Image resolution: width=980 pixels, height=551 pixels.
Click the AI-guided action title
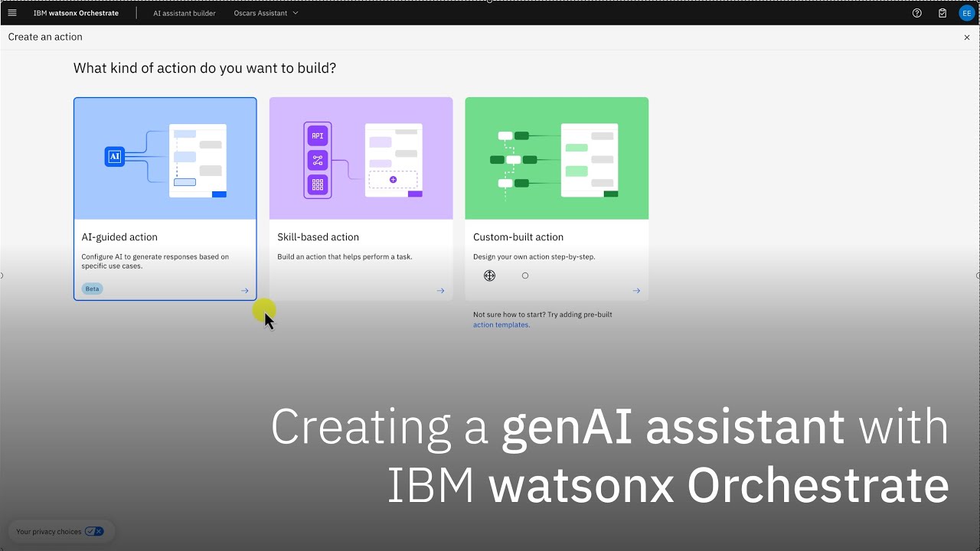119,237
